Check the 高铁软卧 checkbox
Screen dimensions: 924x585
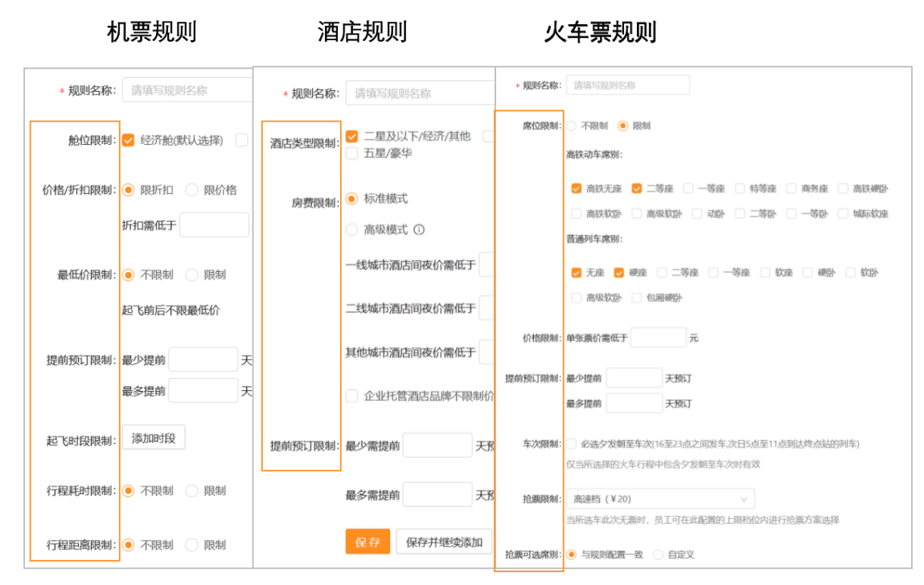coord(577,213)
